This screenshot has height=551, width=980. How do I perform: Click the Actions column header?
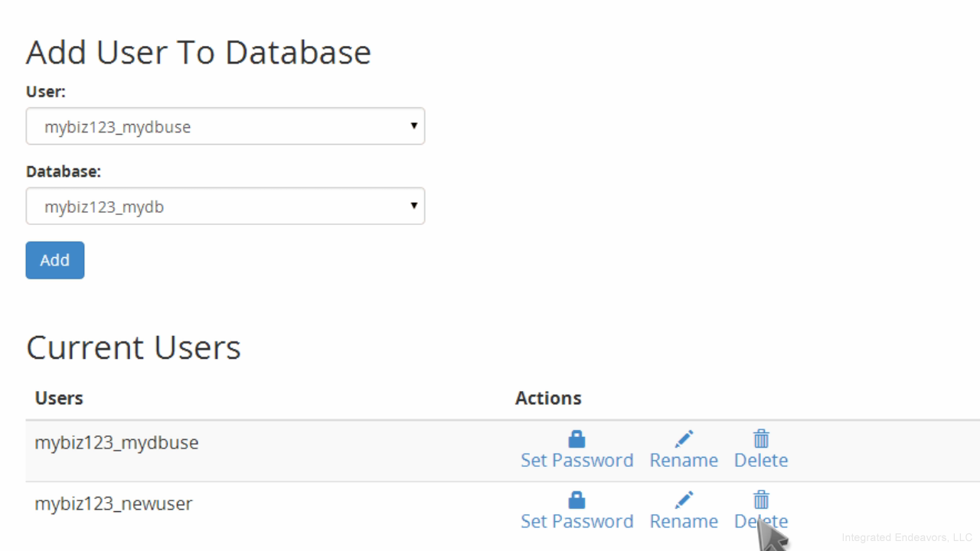click(548, 398)
